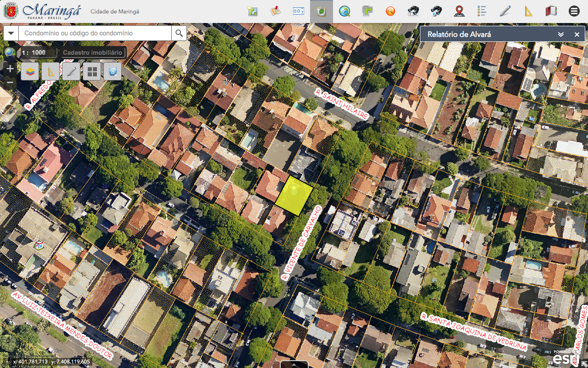The height and width of the screenshot is (368, 588).
Task: Click the condomínio search input field
Action: click(96, 33)
